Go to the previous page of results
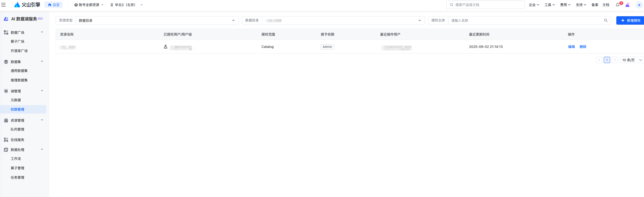Screen dimensions: 644x197 pos(599,60)
